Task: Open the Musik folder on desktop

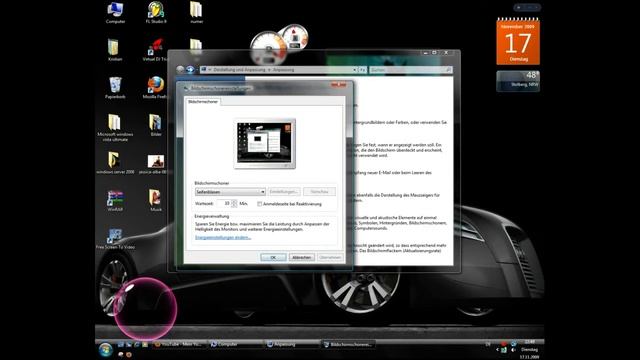Action: click(156, 200)
